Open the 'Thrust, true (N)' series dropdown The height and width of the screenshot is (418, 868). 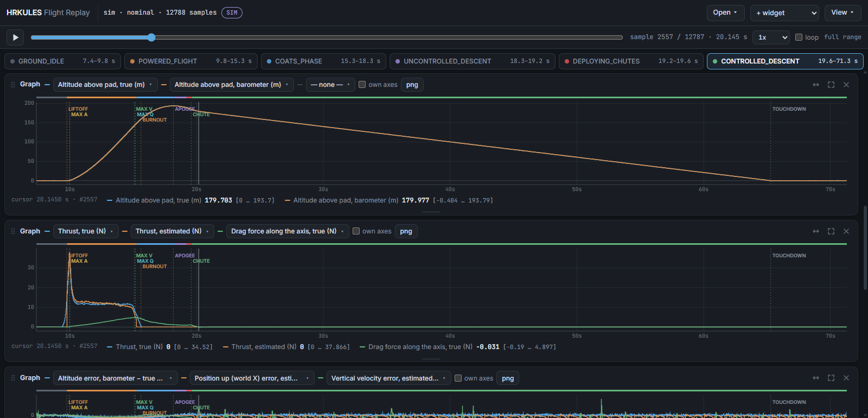coord(86,231)
